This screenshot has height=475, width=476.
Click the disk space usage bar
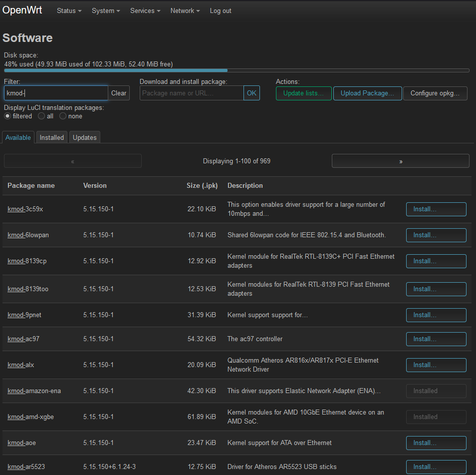[237, 70]
